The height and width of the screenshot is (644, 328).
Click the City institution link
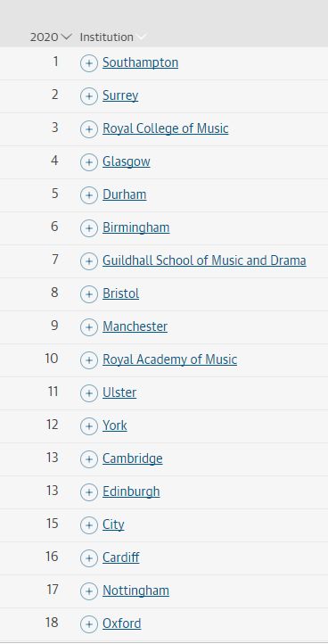(x=113, y=524)
